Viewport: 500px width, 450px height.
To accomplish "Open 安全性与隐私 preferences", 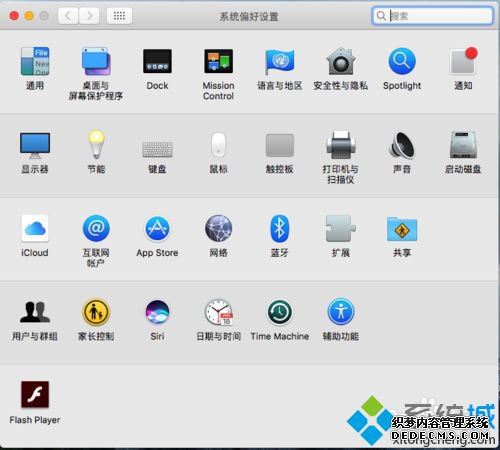I will coord(340,61).
